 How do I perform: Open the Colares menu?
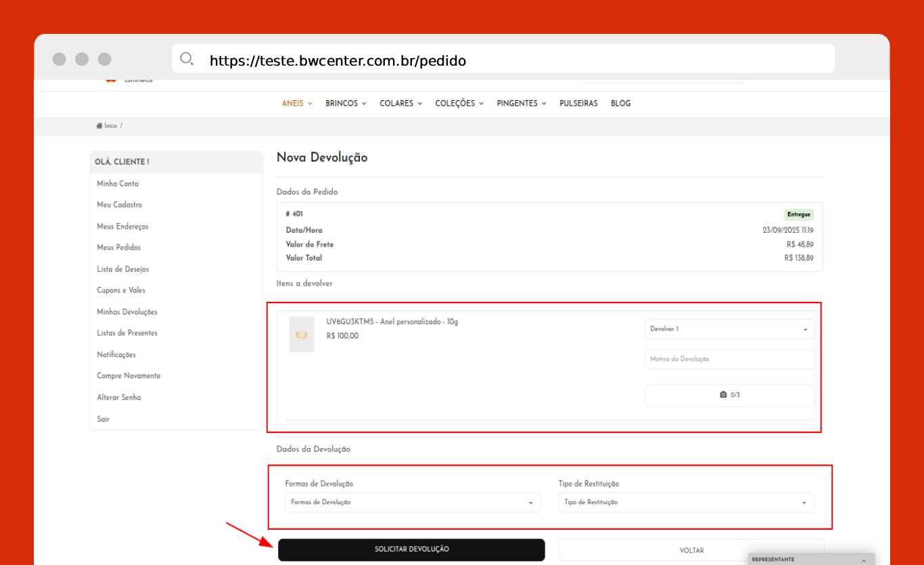click(400, 104)
